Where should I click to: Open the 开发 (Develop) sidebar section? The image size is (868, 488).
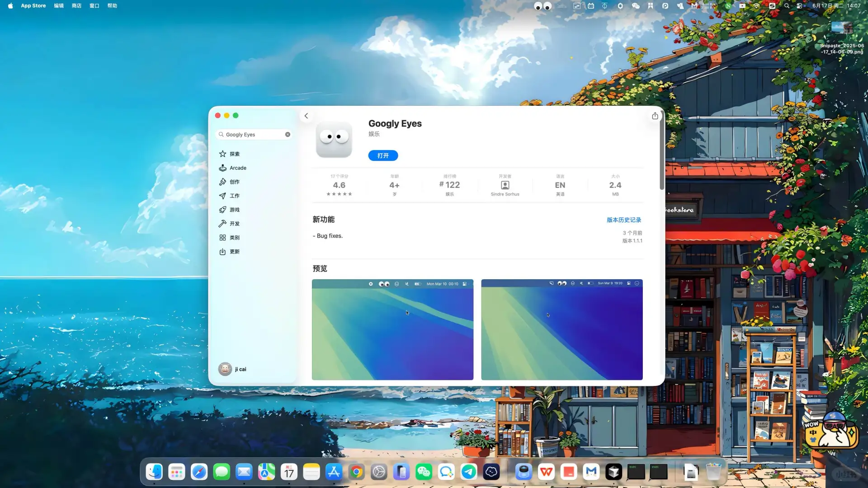pyautogui.click(x=234, y=224)
